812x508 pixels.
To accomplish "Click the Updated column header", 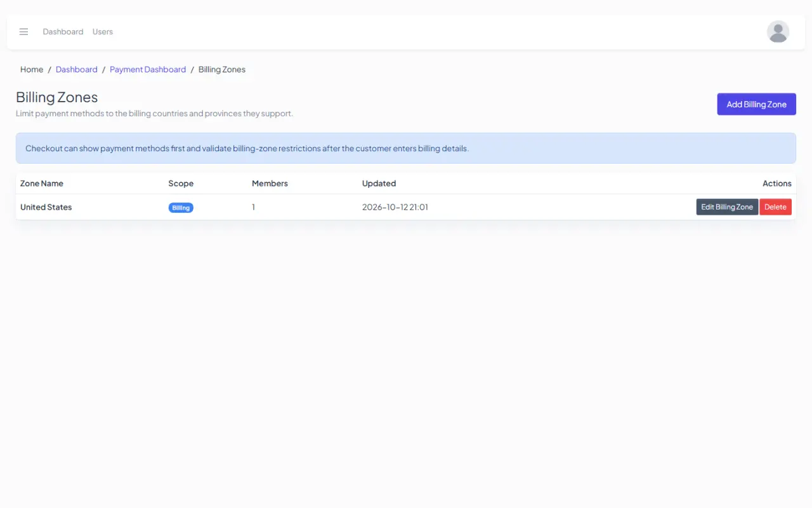I will [x=379, y=184].
